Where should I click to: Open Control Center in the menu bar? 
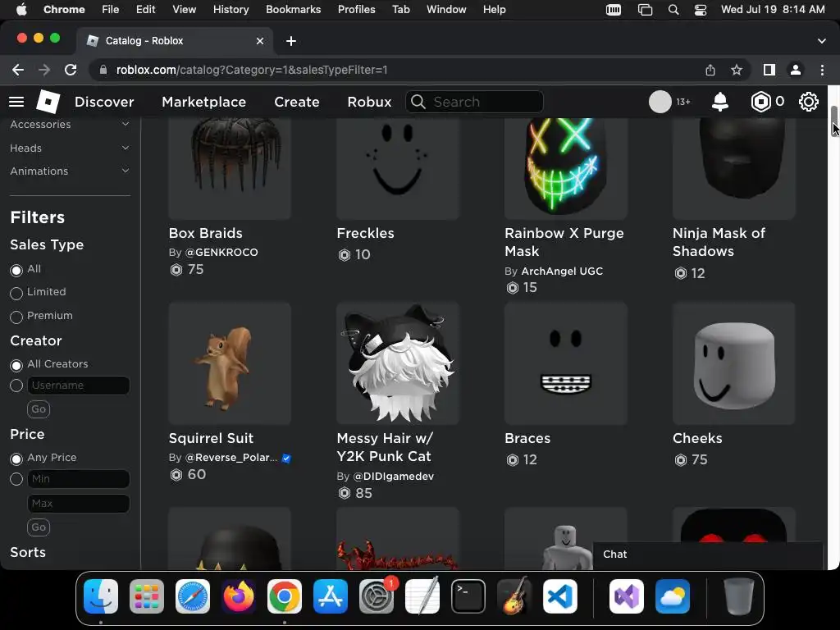701,10
